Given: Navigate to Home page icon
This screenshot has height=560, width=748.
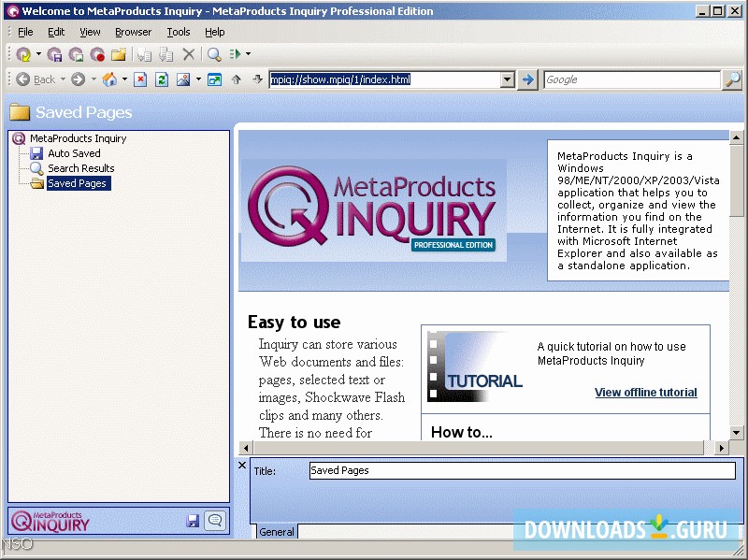Looking at the screenshot, I should [109, 79].
